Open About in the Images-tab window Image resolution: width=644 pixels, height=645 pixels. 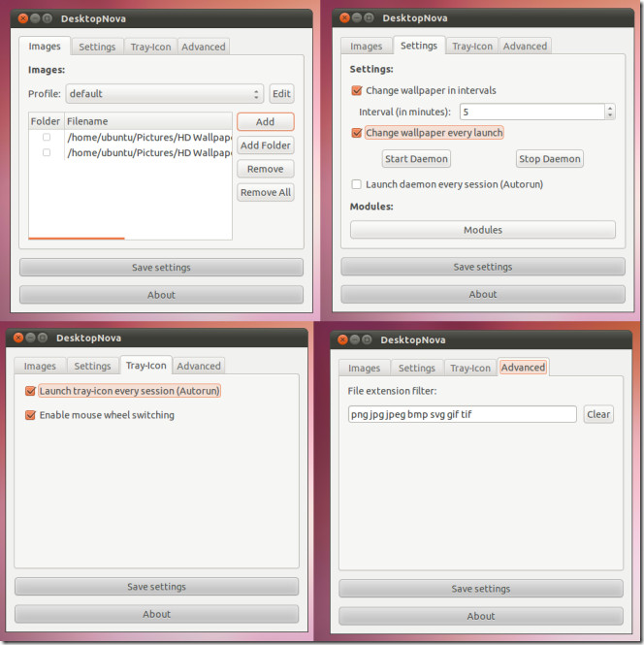point(161,295)
